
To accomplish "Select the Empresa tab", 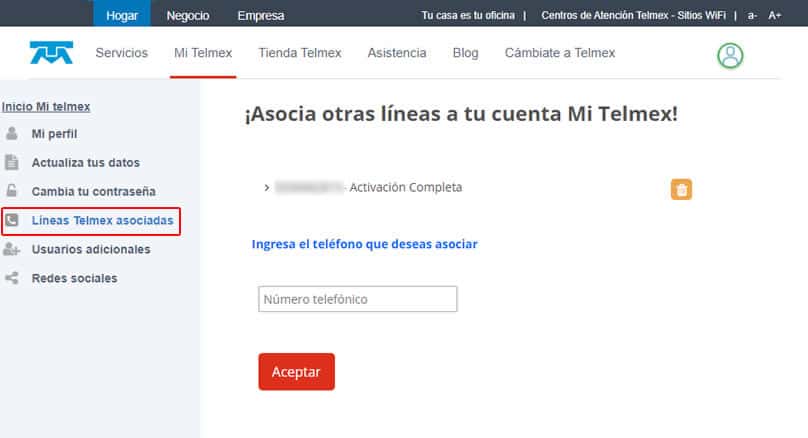I will tap(260, 15).
